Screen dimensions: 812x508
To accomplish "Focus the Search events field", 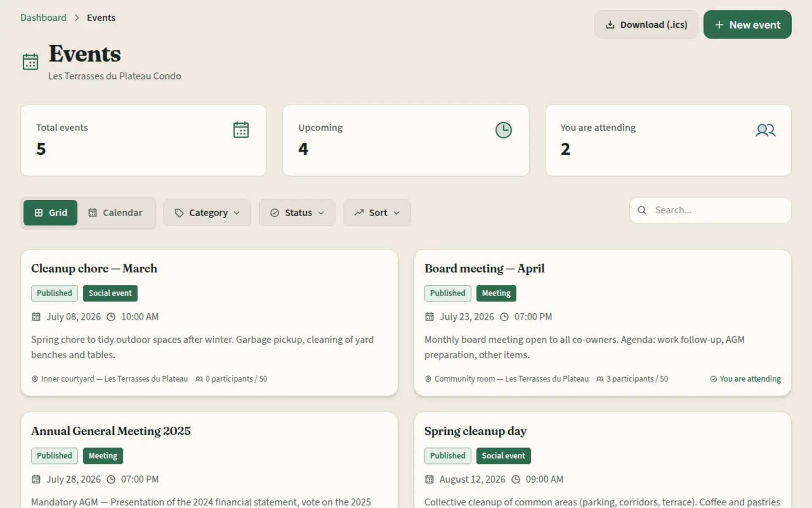I will [710, 210].
